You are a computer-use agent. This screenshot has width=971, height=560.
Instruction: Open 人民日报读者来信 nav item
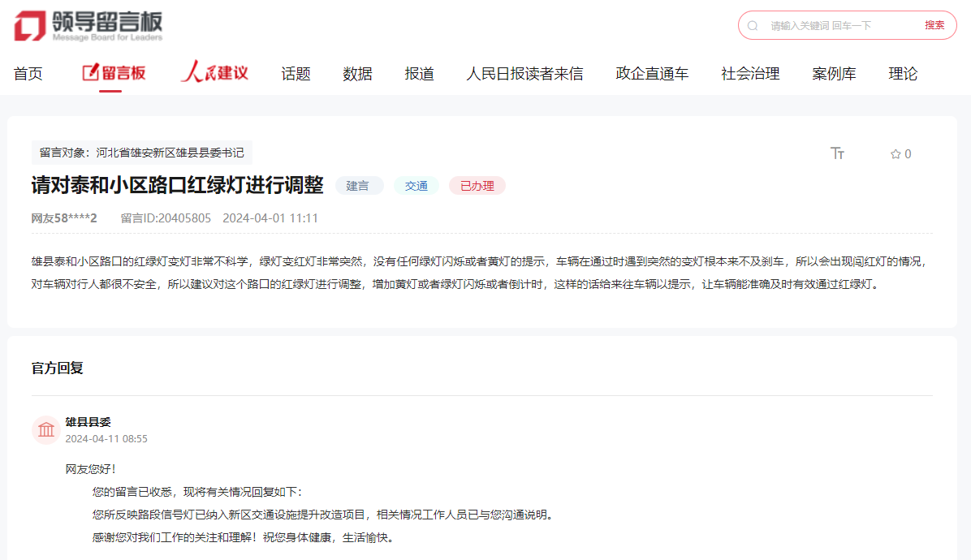[x=524, y=74]
